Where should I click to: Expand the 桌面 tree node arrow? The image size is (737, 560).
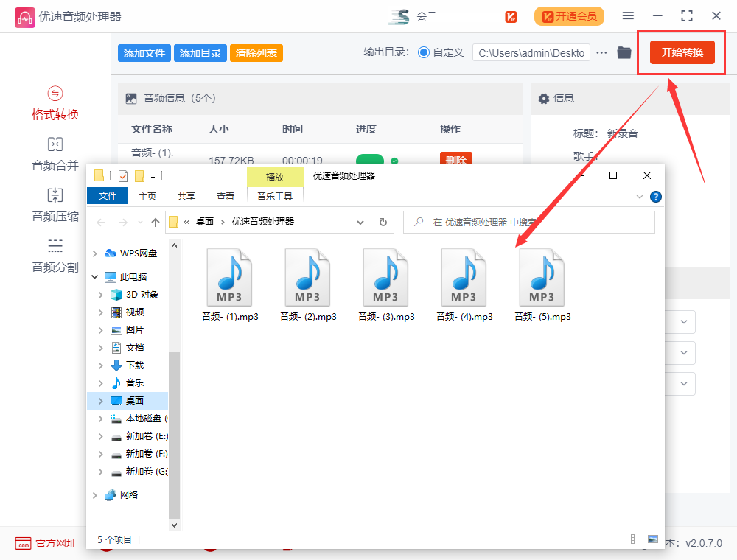pyautogui.click(x=100, y=401)
